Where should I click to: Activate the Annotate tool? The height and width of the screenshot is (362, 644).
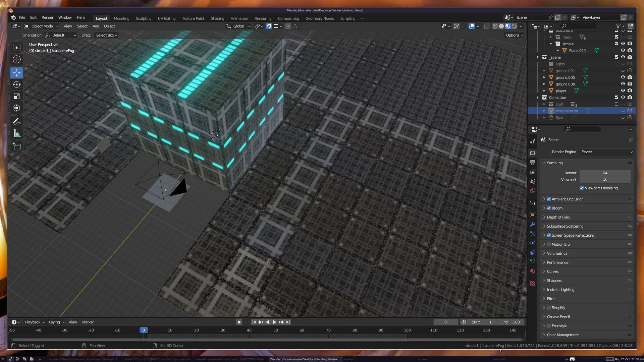(17, 121)
